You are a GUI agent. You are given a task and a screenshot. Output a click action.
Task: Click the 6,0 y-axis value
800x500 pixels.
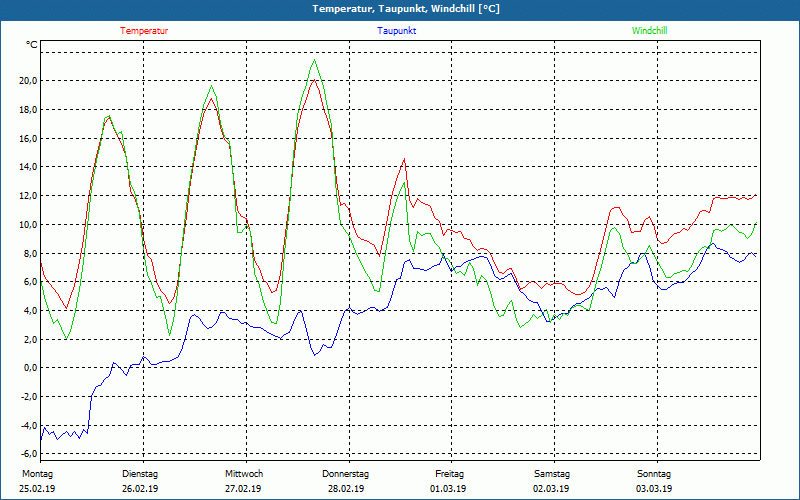coord(29,282)
